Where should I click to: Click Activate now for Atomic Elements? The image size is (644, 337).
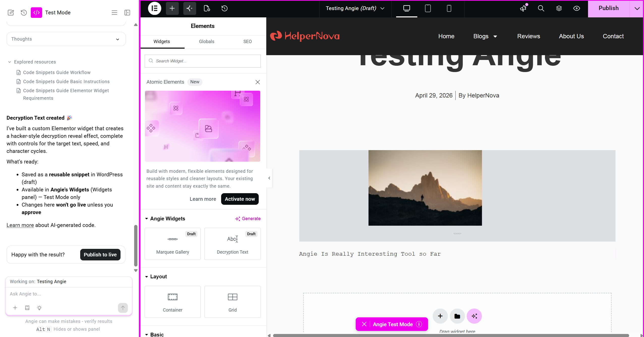click(x=240, y=199)
